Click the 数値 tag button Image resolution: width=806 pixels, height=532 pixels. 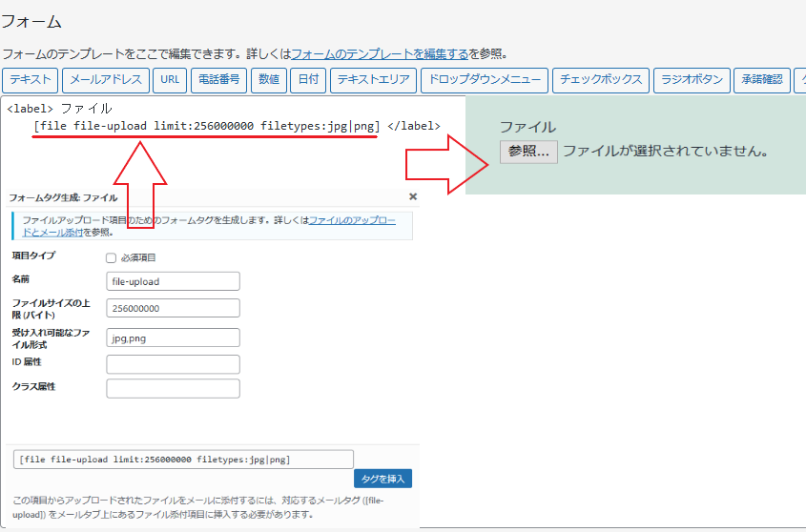(x=268, y=80)
